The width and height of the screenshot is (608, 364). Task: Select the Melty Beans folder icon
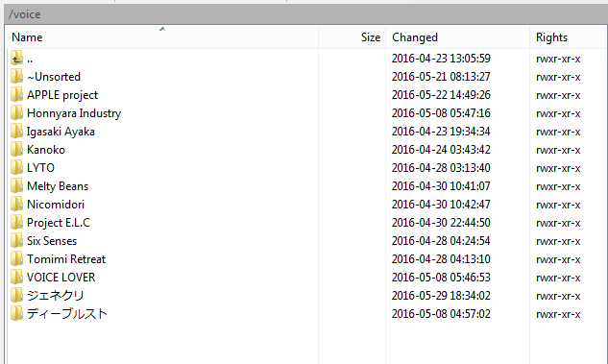[16, 186]
